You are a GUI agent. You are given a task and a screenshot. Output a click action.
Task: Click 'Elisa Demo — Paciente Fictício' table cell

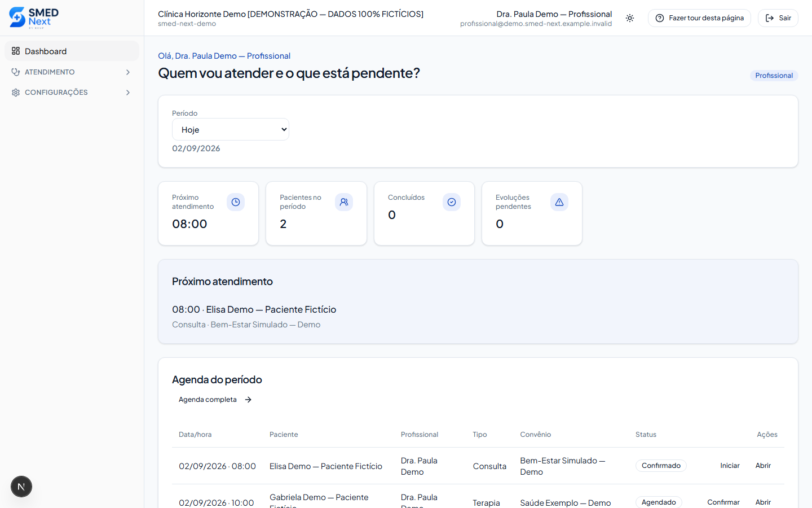[326, 466]
